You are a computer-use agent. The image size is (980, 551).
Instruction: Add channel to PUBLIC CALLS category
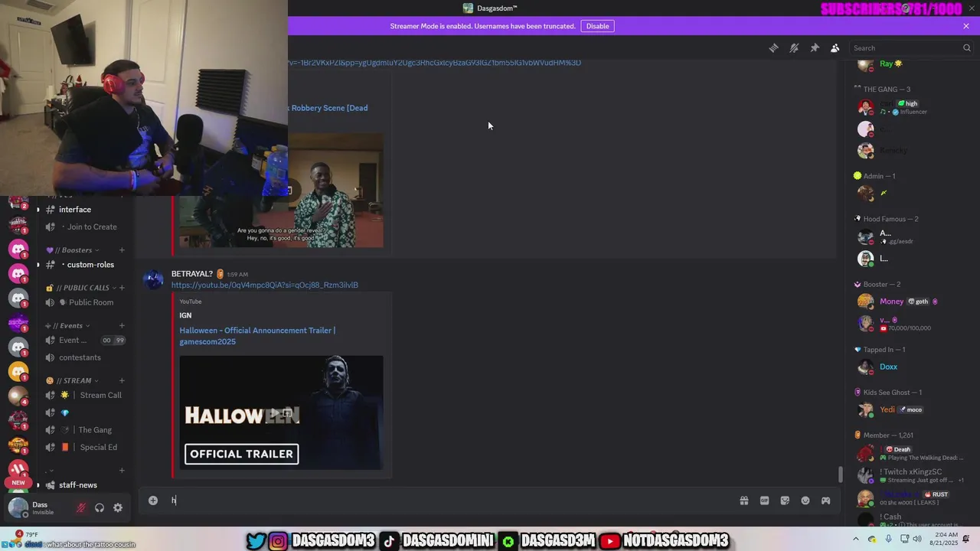[x=122, y=288]
